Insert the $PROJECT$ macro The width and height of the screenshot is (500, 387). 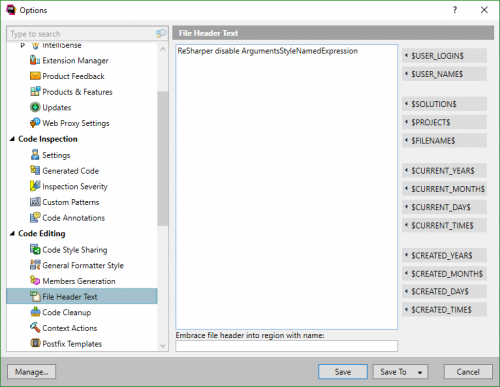click(x=444, y=122)
